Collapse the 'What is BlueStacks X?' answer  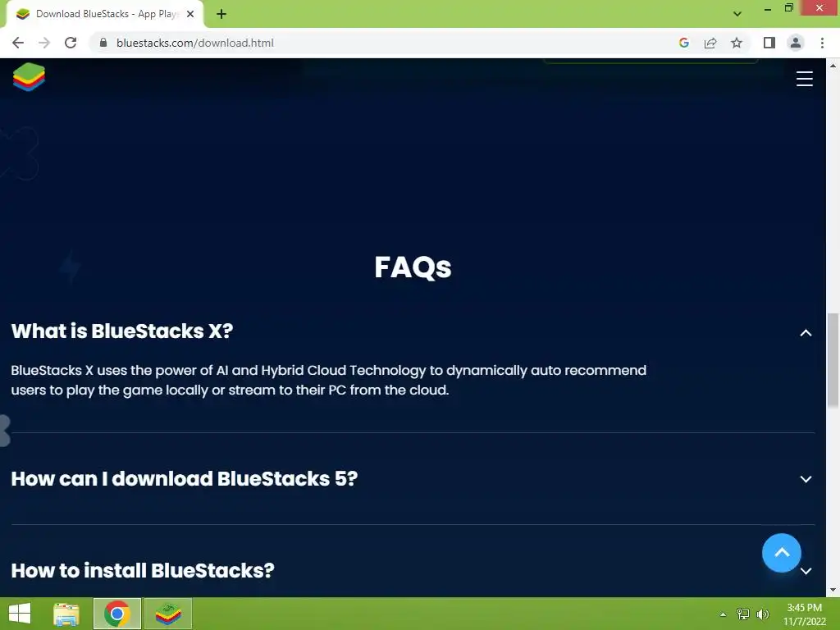[x=806, y=333]
